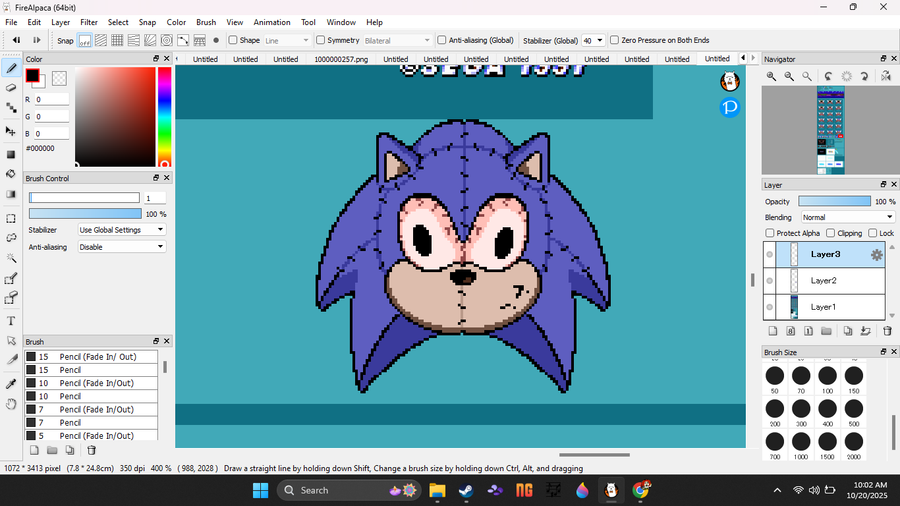900x506 pixels.
Task: Select the Lasso selection tool
Action: pos(11,238)
